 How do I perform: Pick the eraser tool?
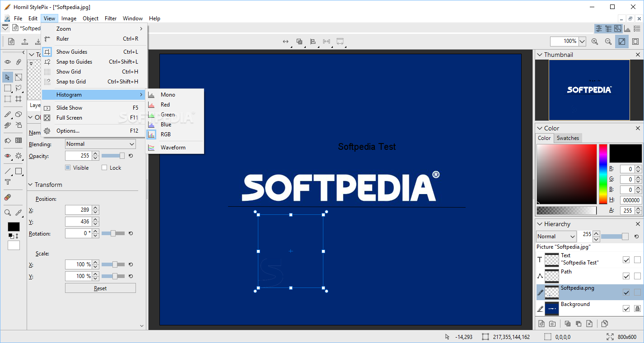[x=19, y=114]
